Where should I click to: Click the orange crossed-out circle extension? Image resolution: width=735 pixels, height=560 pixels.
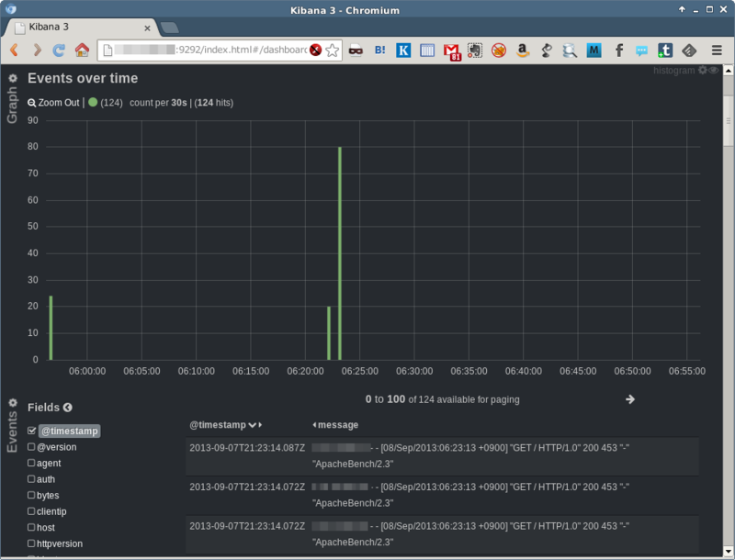(x=499, y=50)
